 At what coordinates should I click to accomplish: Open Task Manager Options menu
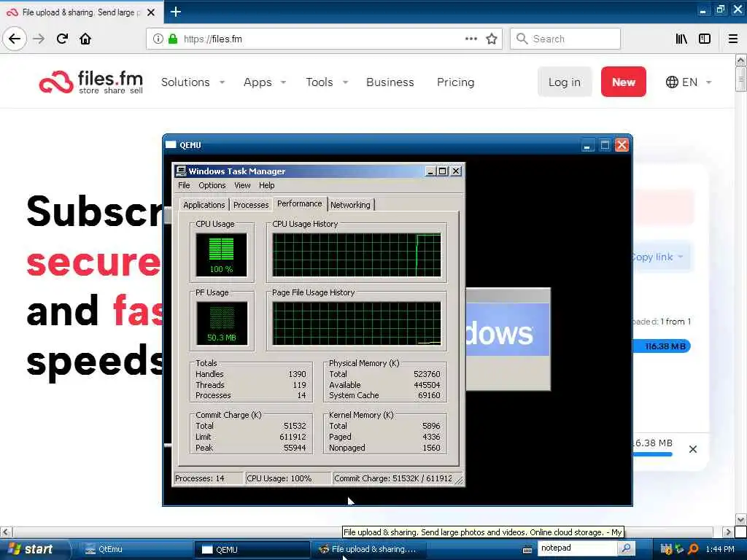212,185
